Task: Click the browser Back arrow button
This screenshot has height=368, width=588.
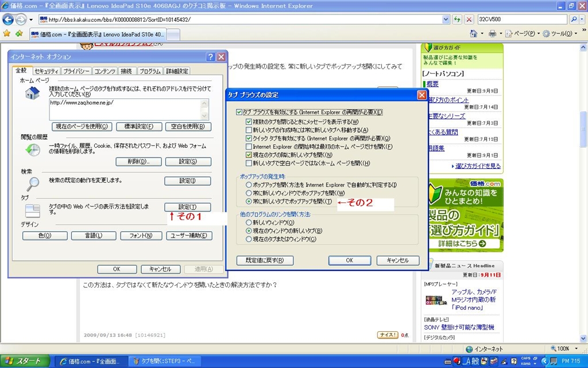Action: [x=8, y=19]
